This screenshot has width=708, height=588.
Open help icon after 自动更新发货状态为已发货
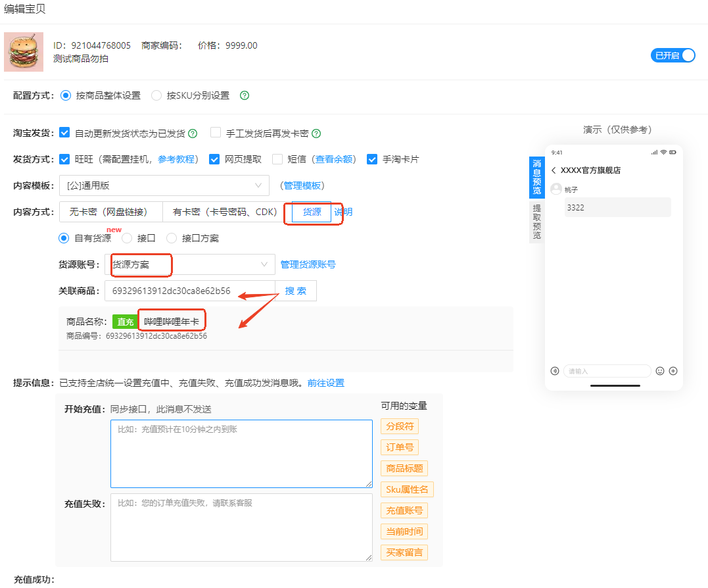[x=193, y=134]
